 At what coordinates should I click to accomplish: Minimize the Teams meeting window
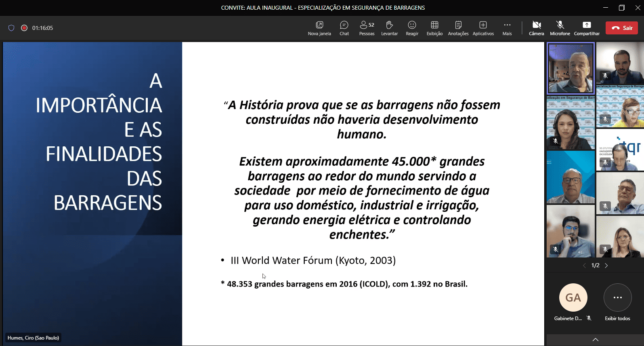[x=605, y=8]
